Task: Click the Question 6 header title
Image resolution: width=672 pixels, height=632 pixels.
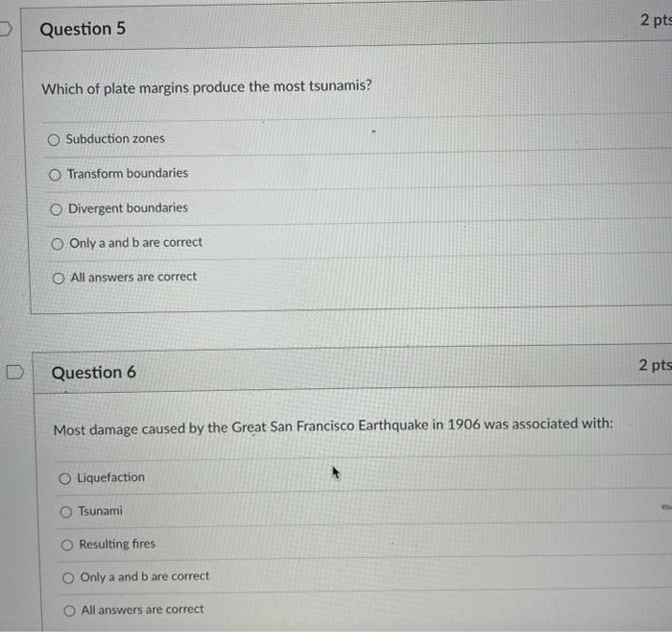Action: [x=94, y=372]
